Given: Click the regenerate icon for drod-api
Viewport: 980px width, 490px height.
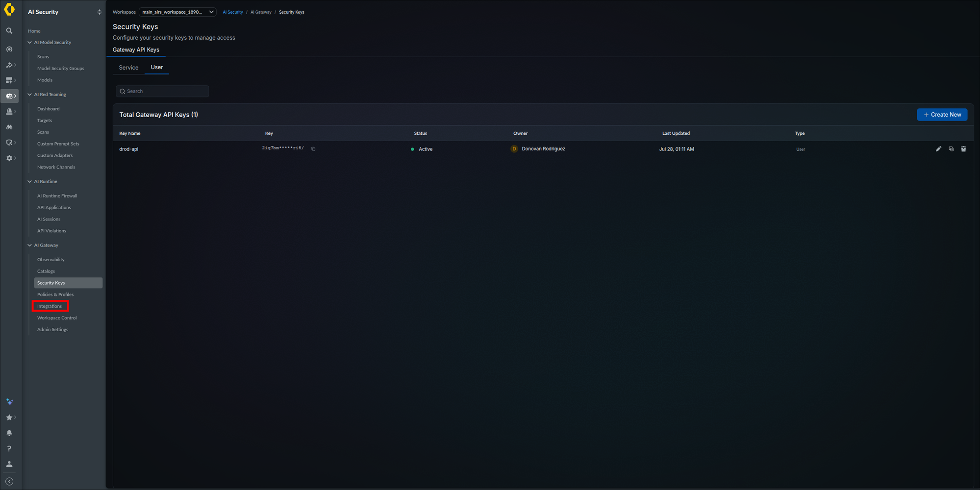Looking at the screenshot, I should pos(951,149).
